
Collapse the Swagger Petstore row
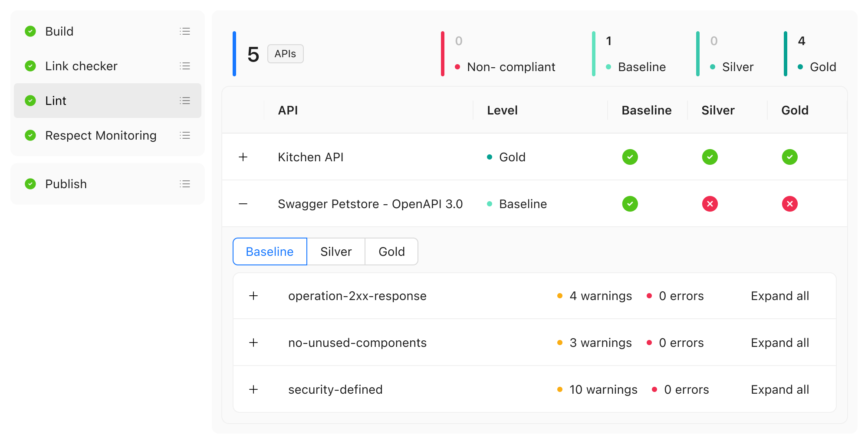(x=243, y=204)
